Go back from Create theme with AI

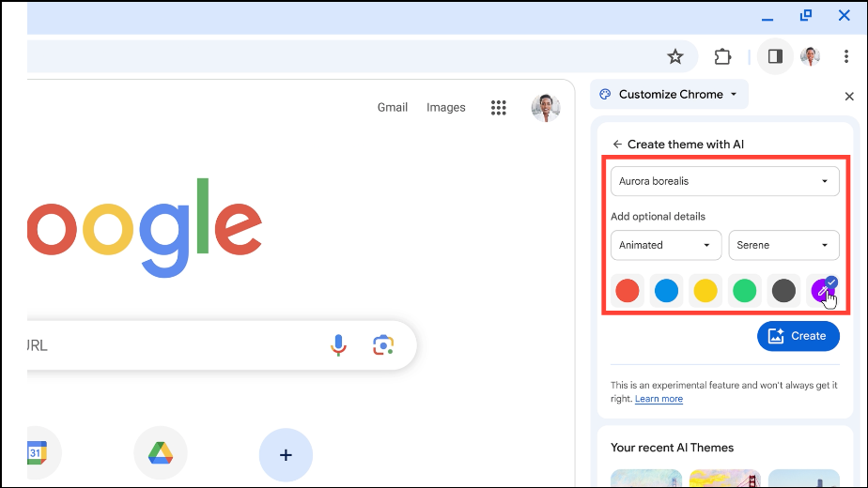coord(617,145)
